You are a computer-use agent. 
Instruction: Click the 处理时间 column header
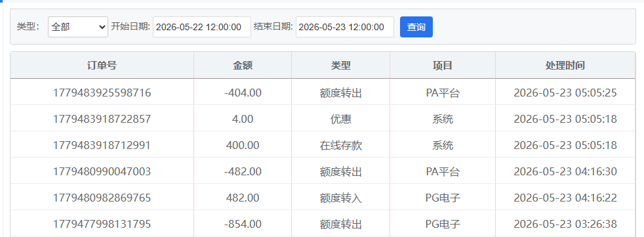(565, 65)
